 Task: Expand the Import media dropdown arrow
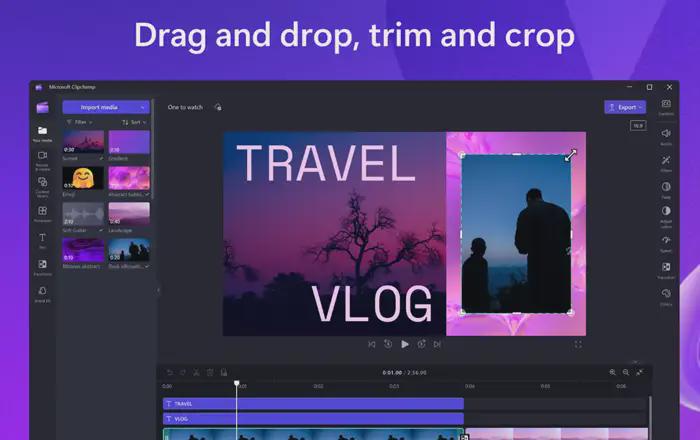click(143, 106)
